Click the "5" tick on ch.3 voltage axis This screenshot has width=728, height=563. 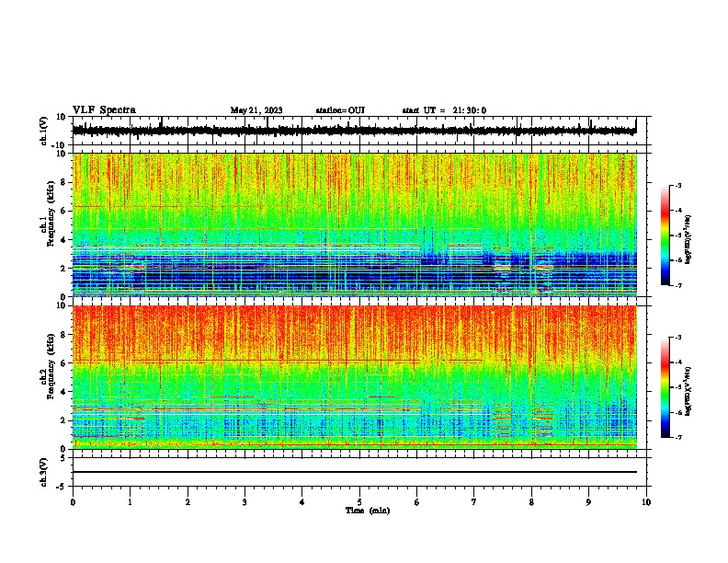[64, 458]
